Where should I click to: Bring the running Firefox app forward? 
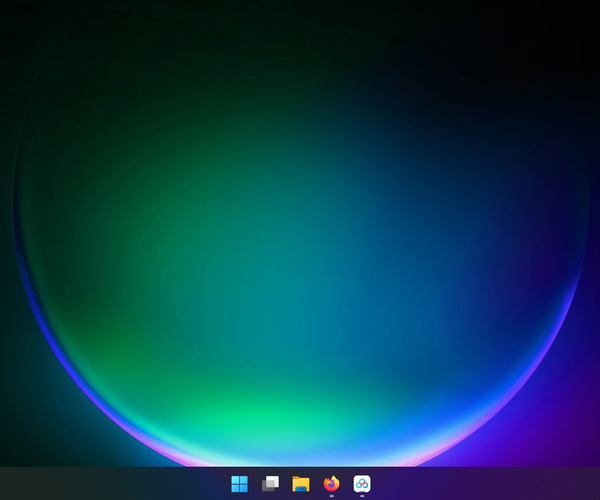tap(331, 484)
